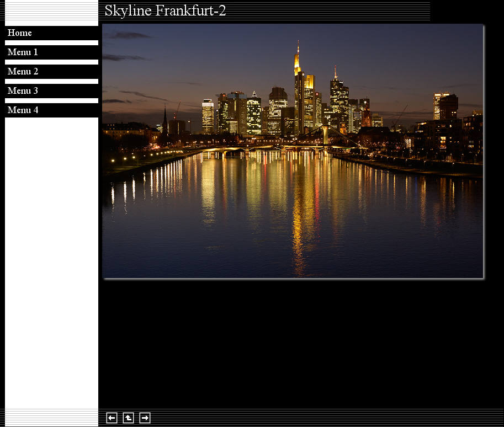Image resolution: width=504 pixels, height=427 pixels.
Task: Click the previous image left arrow icon
Action: point(112,418)
